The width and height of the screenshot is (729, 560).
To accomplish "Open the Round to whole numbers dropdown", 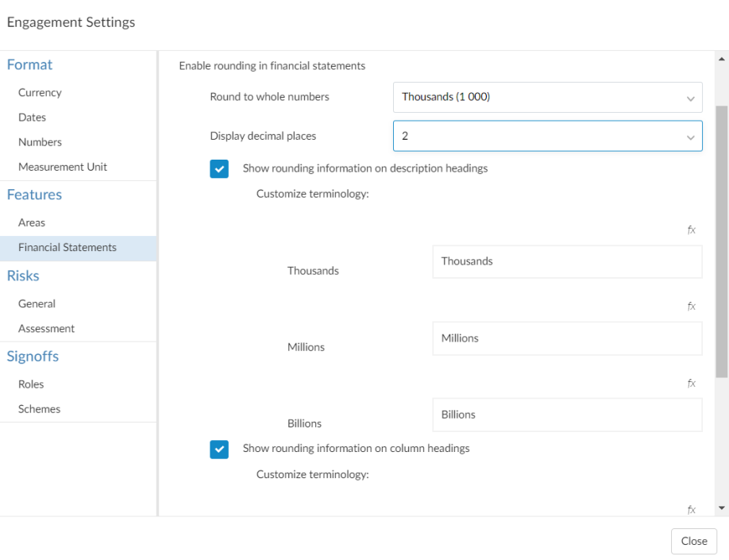I will [547, 97].
